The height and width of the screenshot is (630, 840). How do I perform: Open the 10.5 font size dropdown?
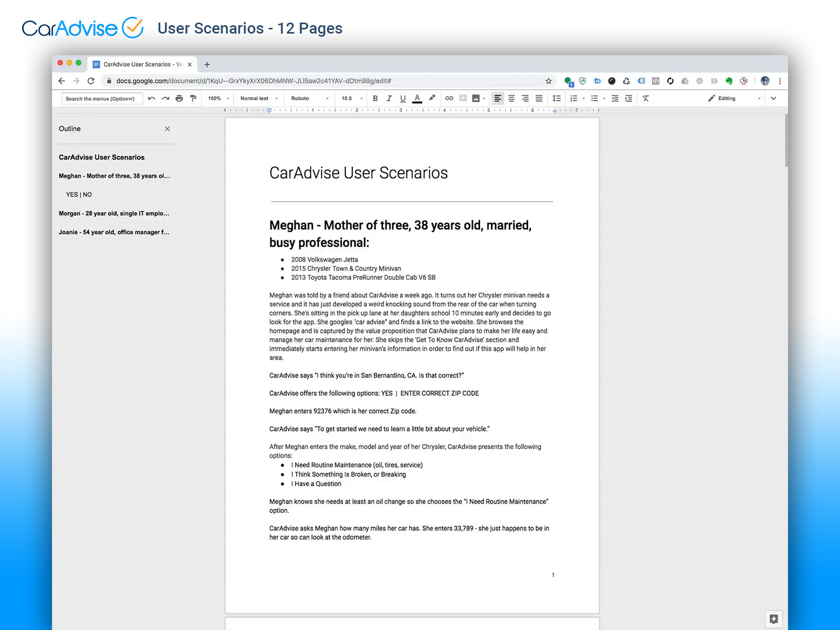coord(352,98)
